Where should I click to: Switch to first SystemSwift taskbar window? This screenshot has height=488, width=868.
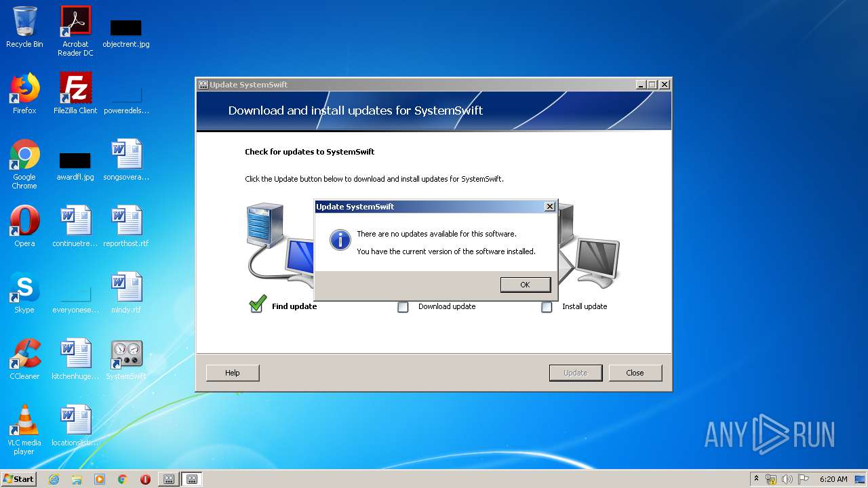pos(168,479)
